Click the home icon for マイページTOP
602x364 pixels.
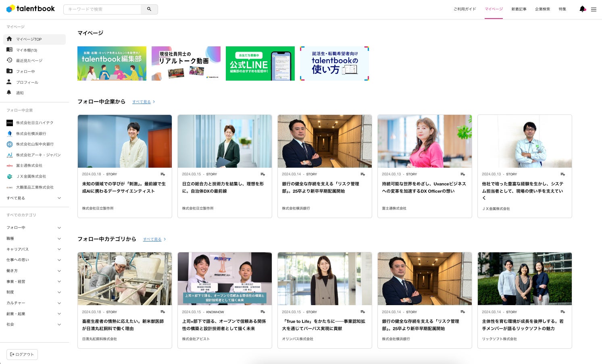click(9, 39)
